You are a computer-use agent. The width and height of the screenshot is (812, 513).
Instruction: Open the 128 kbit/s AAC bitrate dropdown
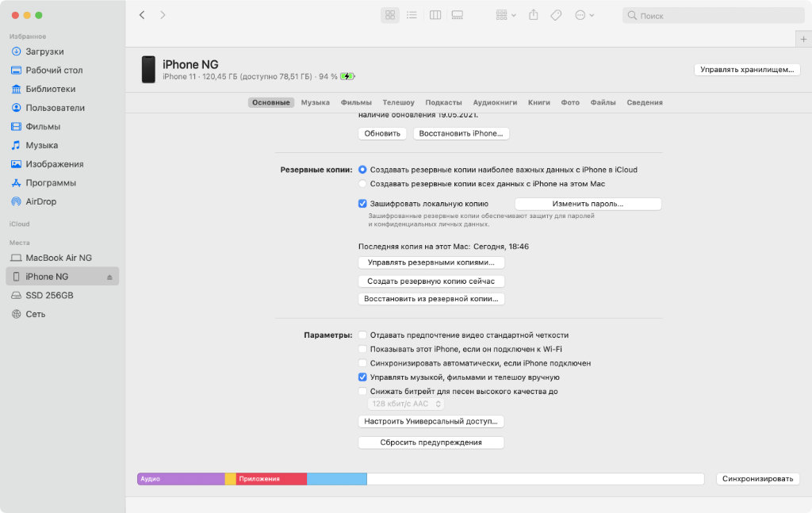tap(406, 404)
